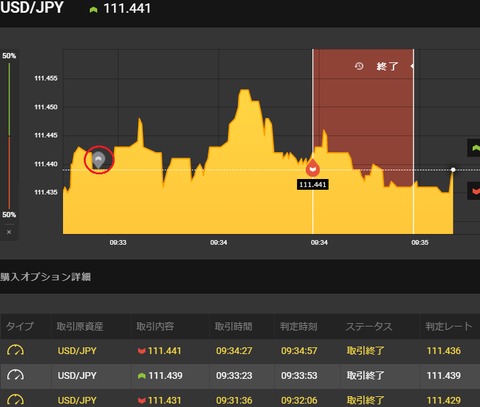The image size is (480, 407).
Task: Click the trade time 09:31:36
Action: pos(234,400)
